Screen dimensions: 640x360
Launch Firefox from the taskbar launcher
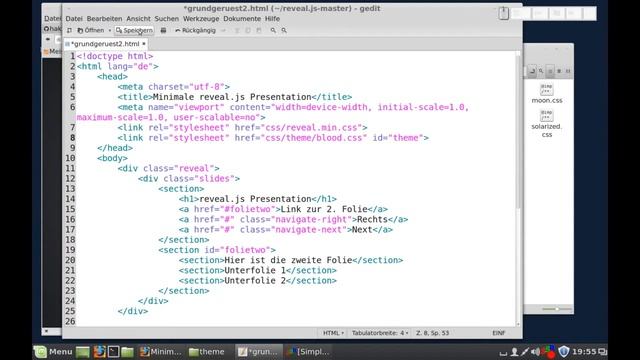99,351
